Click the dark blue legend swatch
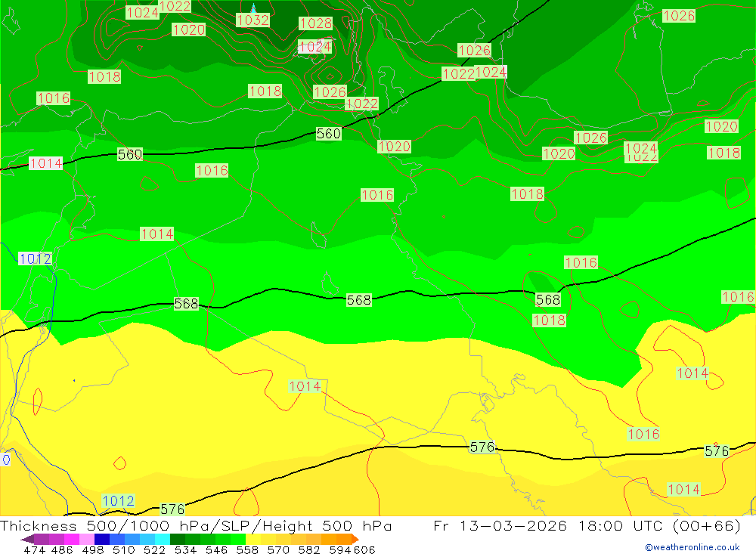Viewport: 756px width, 554px height. click(102, 539)
